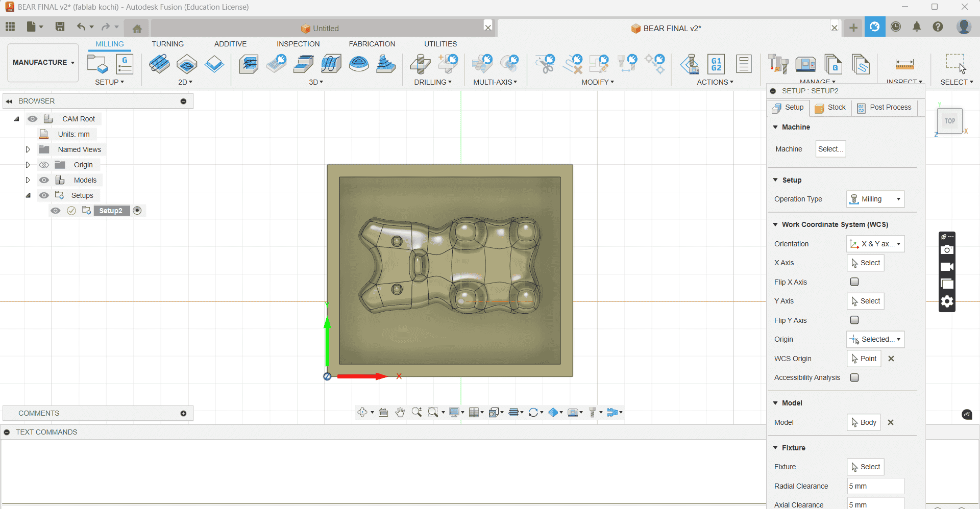Open the Origin Selected dropdown
The image size is (980, 509).
coord(875,339)
